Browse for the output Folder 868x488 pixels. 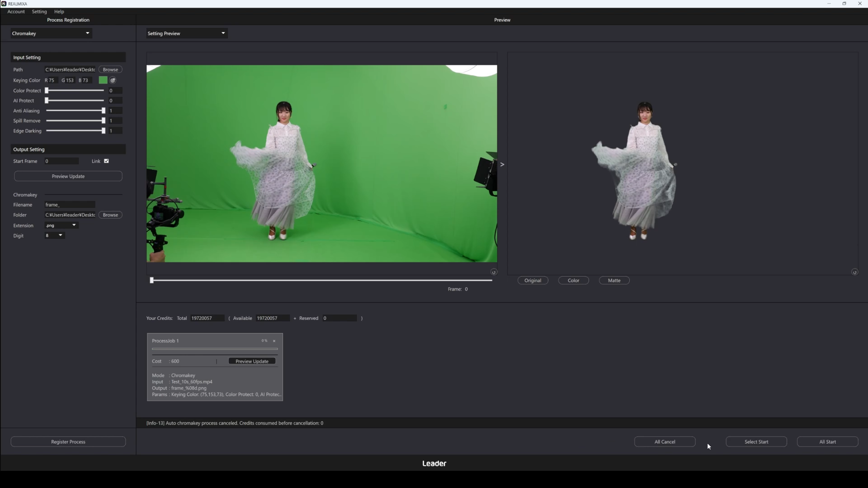tap(110, 215)
